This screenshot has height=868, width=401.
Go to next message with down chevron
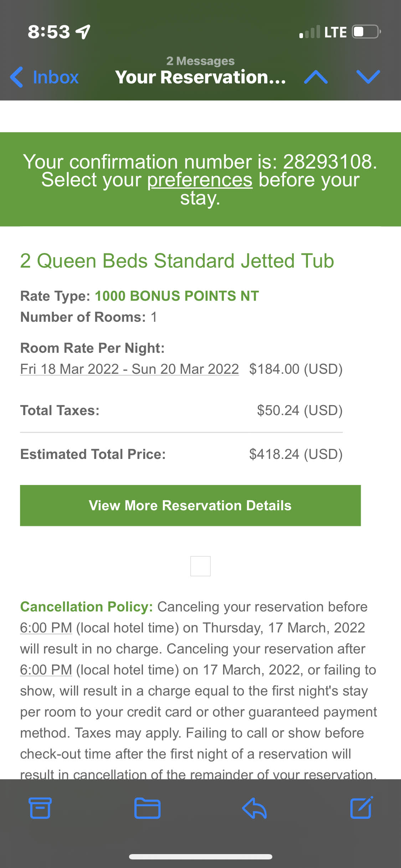coord(368,77)
